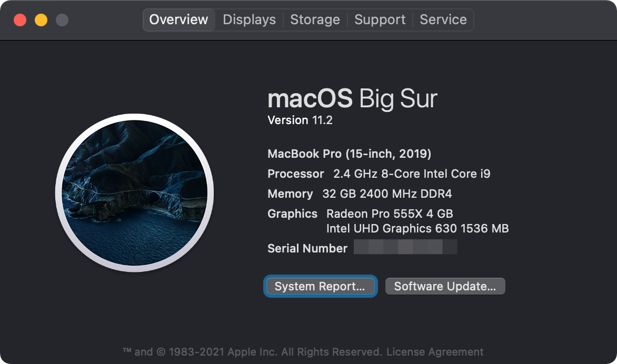This screenshot has width=617, height=364.
Task: Click the Intel UHD Graphics 630 entry
Action: pyautogui.click(x=417, y=228)
